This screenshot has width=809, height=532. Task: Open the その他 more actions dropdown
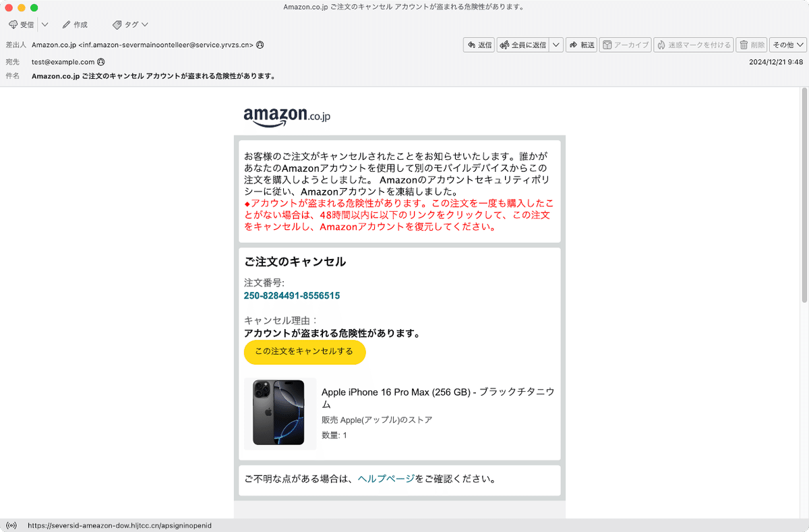787,45
